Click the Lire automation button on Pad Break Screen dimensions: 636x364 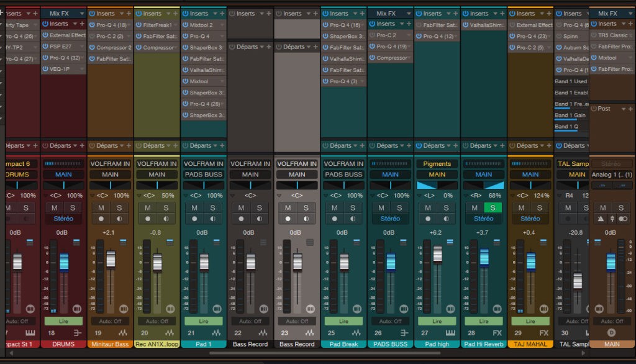pyautogui.click(x=343, y=321)
